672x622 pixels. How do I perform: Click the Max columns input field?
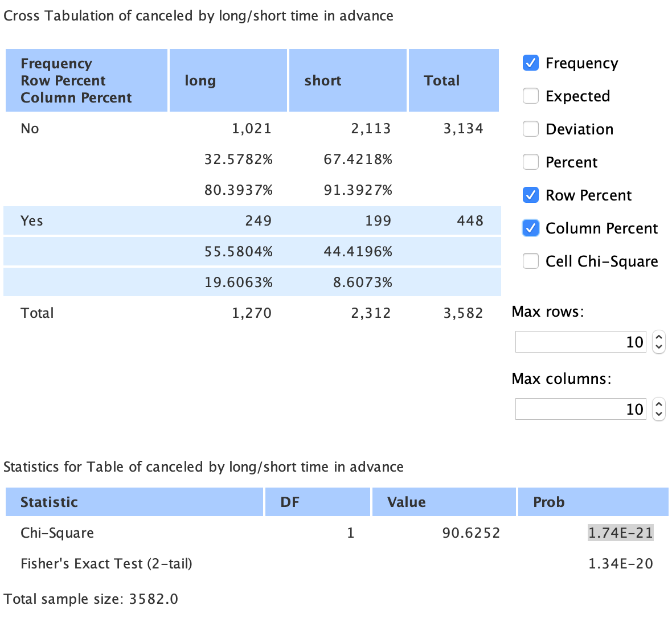[x=580, y=410]
